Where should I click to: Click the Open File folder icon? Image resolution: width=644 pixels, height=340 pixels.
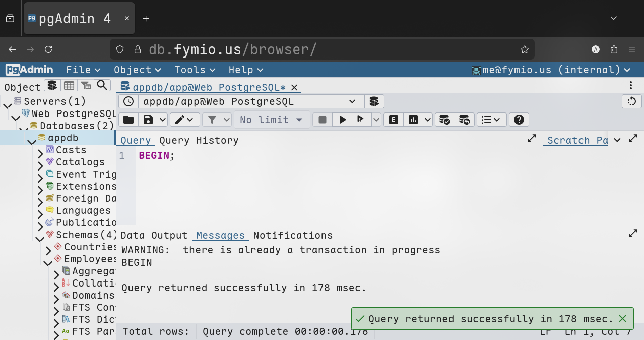[x=128, y=120]
